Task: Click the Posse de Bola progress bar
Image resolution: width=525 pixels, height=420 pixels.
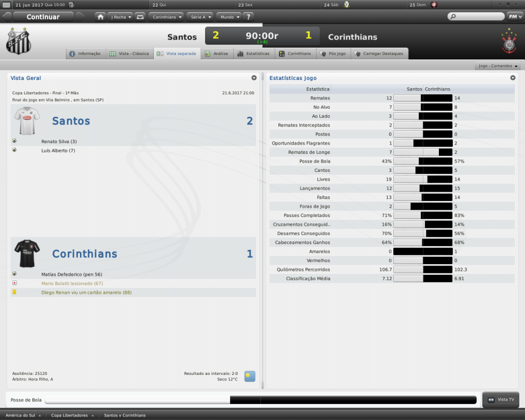Action: click(260, 400)
